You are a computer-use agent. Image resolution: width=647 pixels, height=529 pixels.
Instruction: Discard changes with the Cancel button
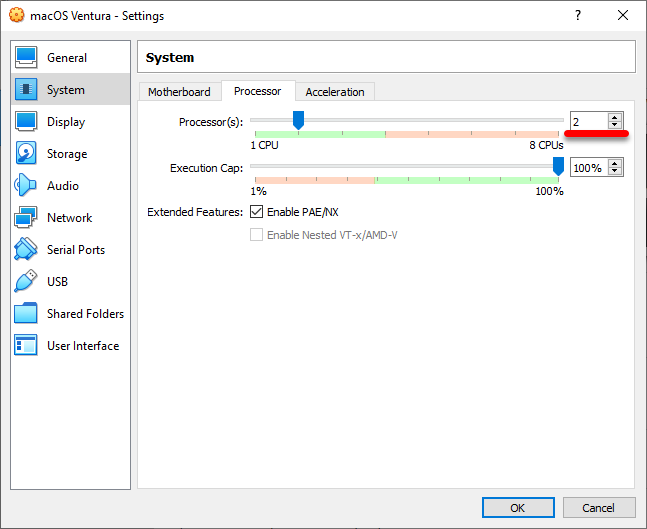(x=599, y=508)
